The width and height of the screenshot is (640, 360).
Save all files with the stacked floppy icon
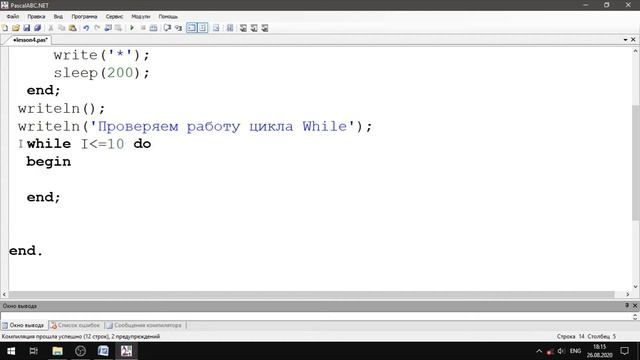[38, 28]
